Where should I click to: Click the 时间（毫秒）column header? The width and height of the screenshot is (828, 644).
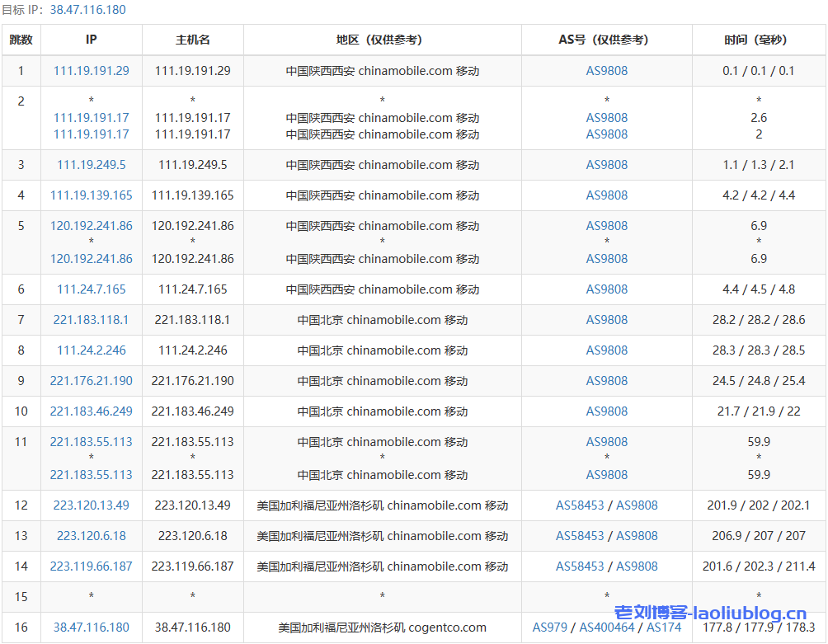759,40
